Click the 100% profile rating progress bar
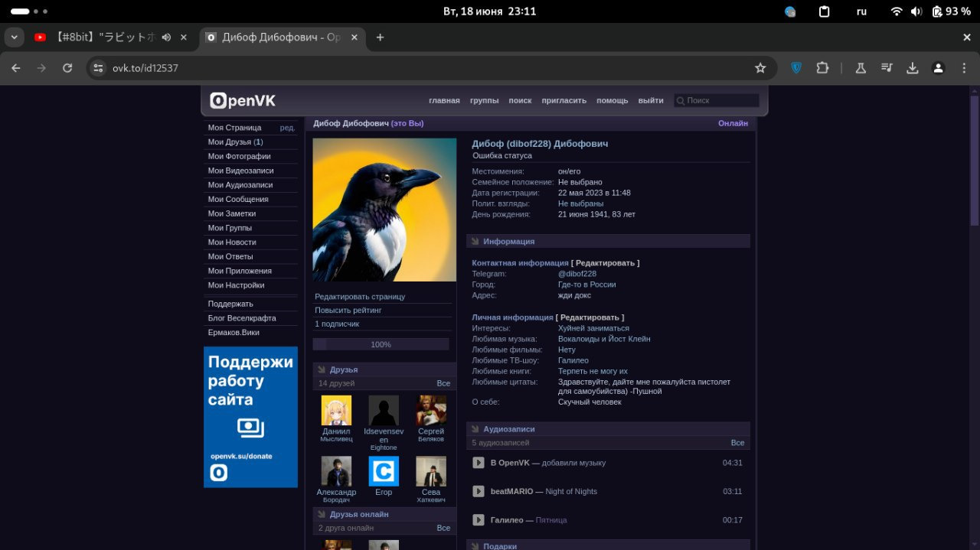The height and width of the screenshot is (550, 980). (381, 344)
